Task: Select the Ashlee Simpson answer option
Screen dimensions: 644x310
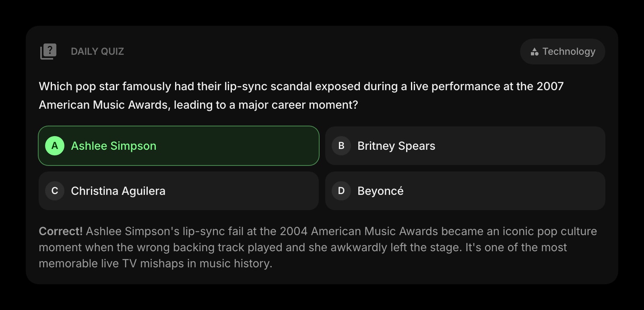Action: (179, 146)
